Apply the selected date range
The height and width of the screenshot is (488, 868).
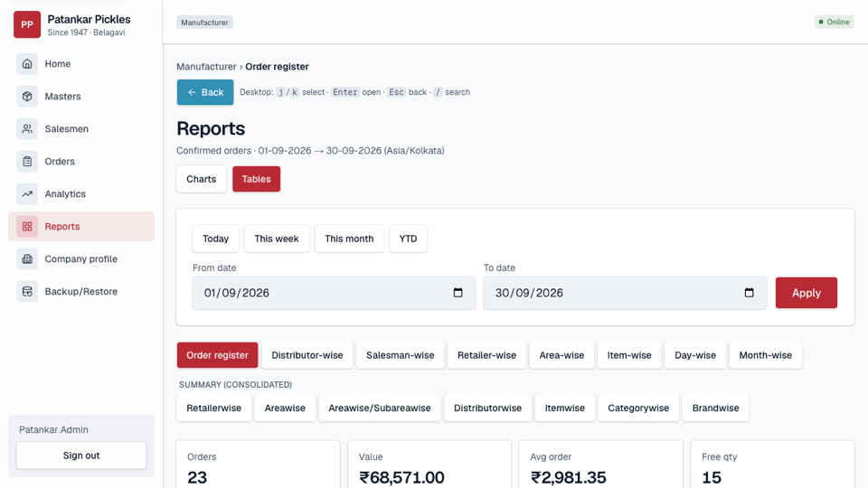point(806,293)
